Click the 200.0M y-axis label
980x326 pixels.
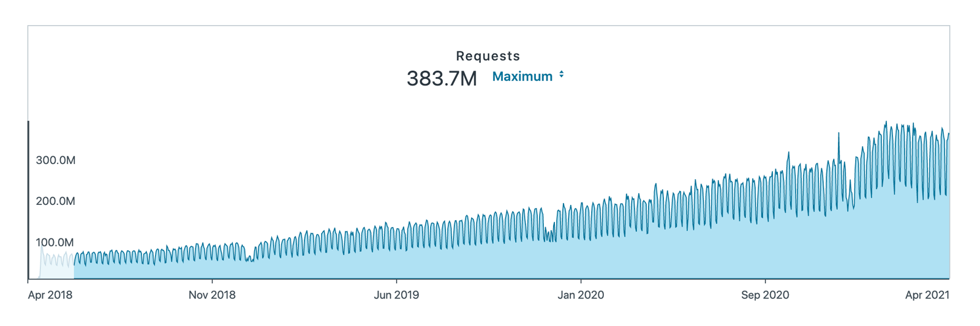[x=56, y=201]
